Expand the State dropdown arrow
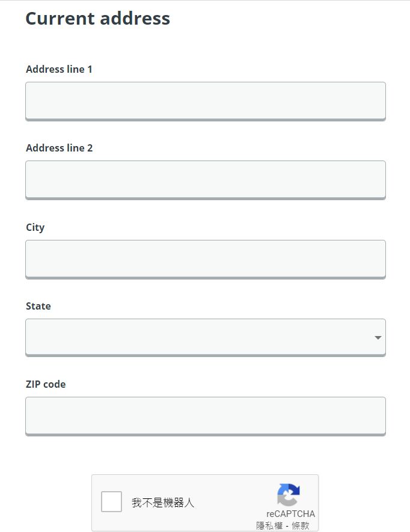The height and width of the screenshot is (532, 410). click(x=378, y=338)
